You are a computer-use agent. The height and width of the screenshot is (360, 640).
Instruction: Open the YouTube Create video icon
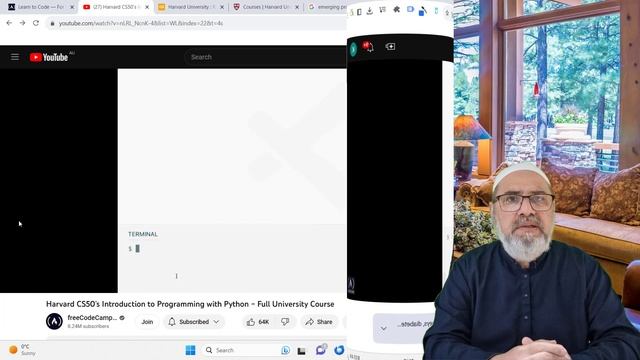click(x=390, y=47)
